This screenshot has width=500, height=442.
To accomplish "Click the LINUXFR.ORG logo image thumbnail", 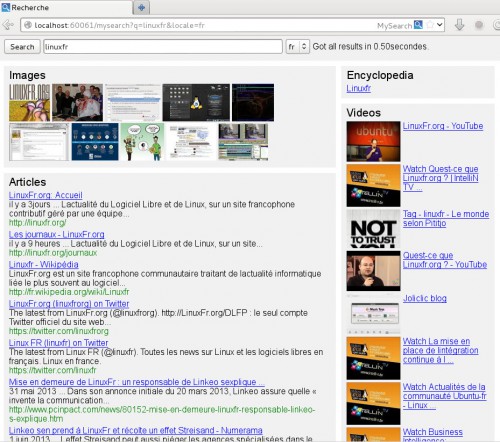I will (x=30, y=102).
